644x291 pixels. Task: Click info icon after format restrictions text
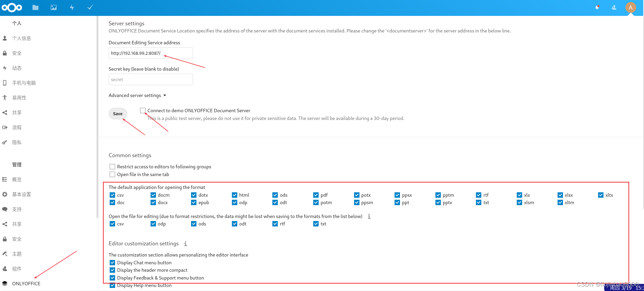(369, 216)
